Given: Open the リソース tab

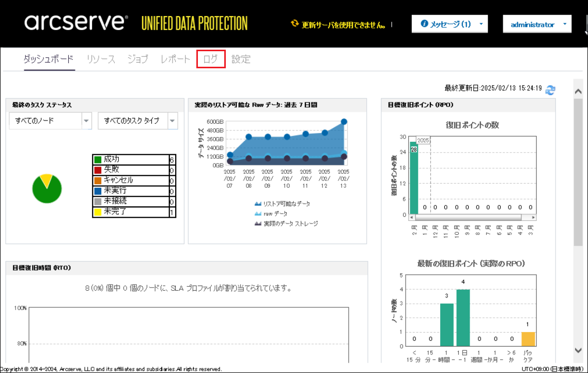Looking at the screenshot, I should click(x=101, y=59).
